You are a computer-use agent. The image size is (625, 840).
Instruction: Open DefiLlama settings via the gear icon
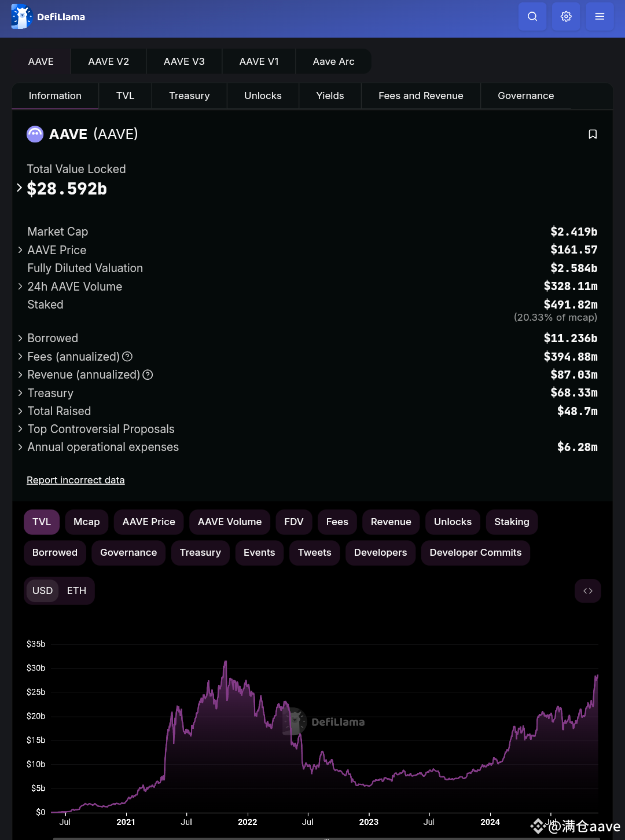click(565, 16)
